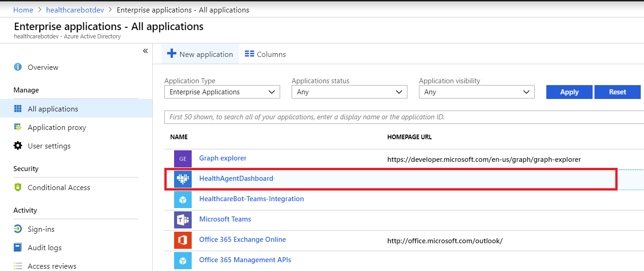Click the All applications grid icon
The width and height of the screenshot is (644, 271).
point(18,109)
